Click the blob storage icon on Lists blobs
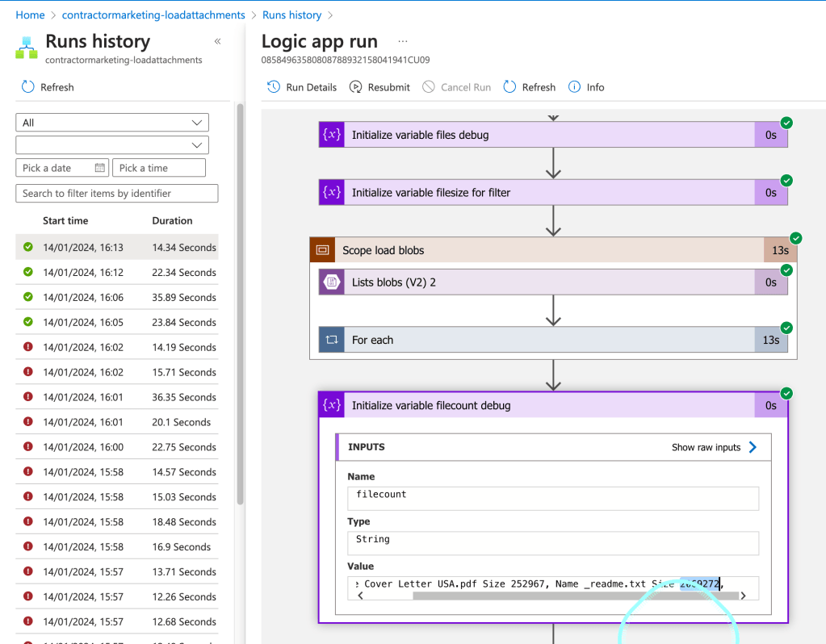The height and width of the screenshot is (644, 826). coord(332,282)
